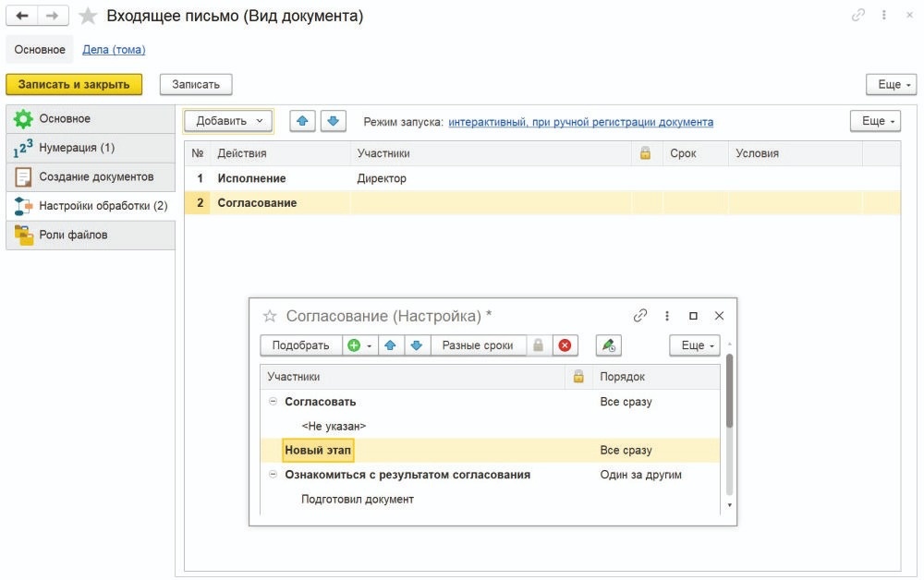Open three-dot menu in Согласование dialog
The height and width of the screenshot is (580, 924).
667,316
